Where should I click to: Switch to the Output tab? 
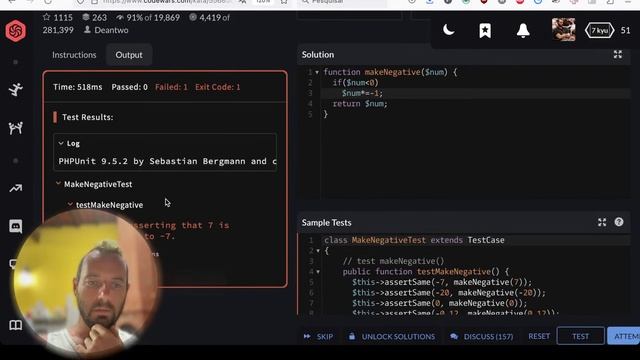click(129, 55)
